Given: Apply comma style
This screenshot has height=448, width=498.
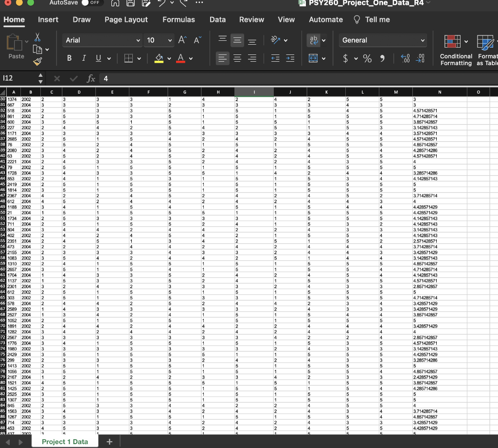Looking at the screenshot, I should 382,58.
